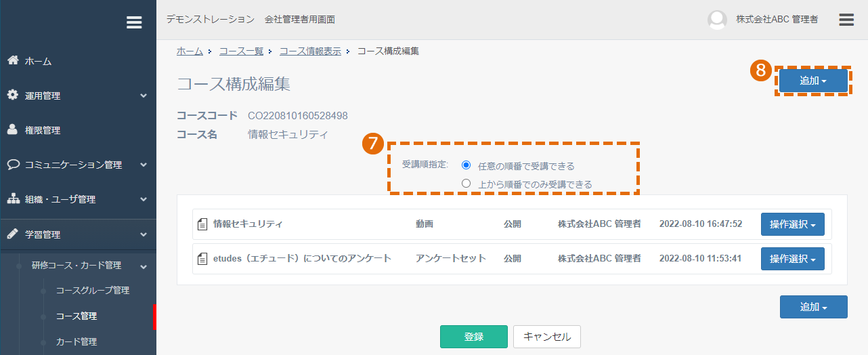Select 上から順番でのみ受講できる radio button

pos(466,183)
